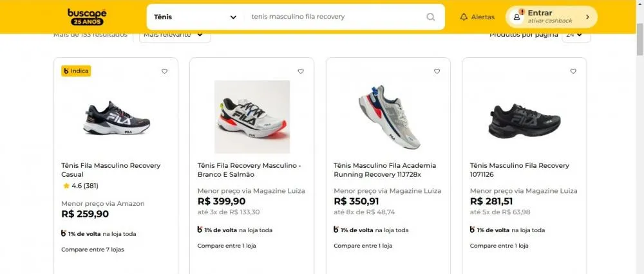
Task: Open Tênis Masculino Fila Academia Running link
Action: [x=384, y=170]
